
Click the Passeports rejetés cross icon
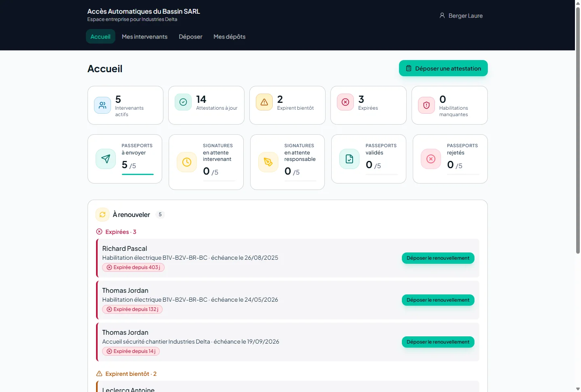[431, 159]
